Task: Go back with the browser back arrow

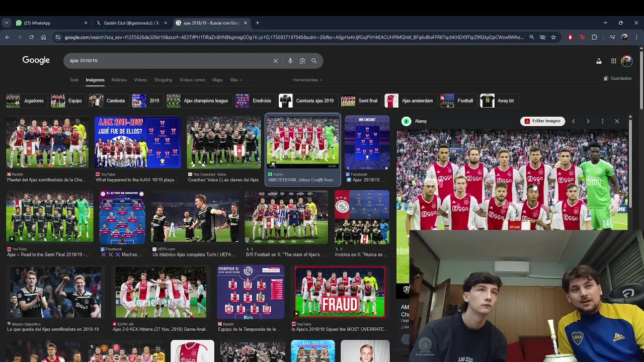Action: click(x=7, y=37)
